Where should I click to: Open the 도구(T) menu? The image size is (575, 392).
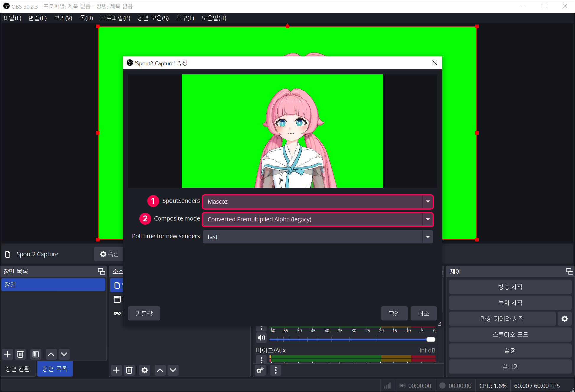(x=185, y=18)
